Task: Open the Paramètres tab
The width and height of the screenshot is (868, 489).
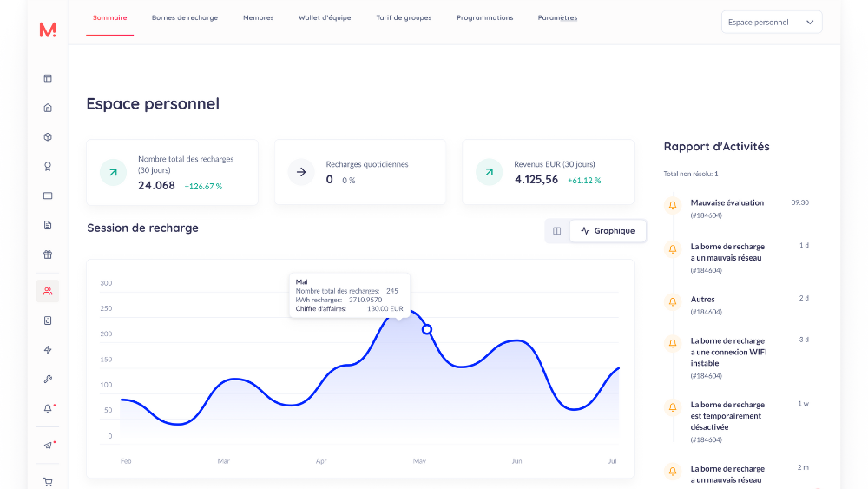Action: pyautogui.click(x=557, y=17)
